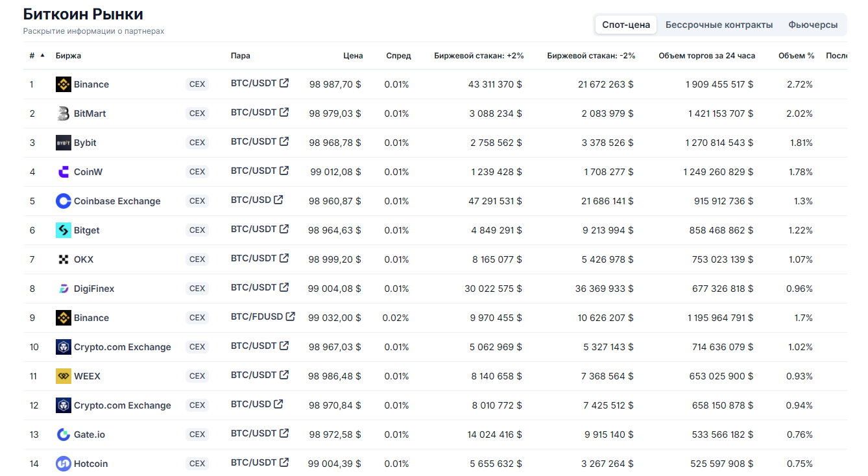This screenshot has width=868, height=476.
Task: Open external link icon for CoinW BTC/USDT
Action: [x=284, y=171]
